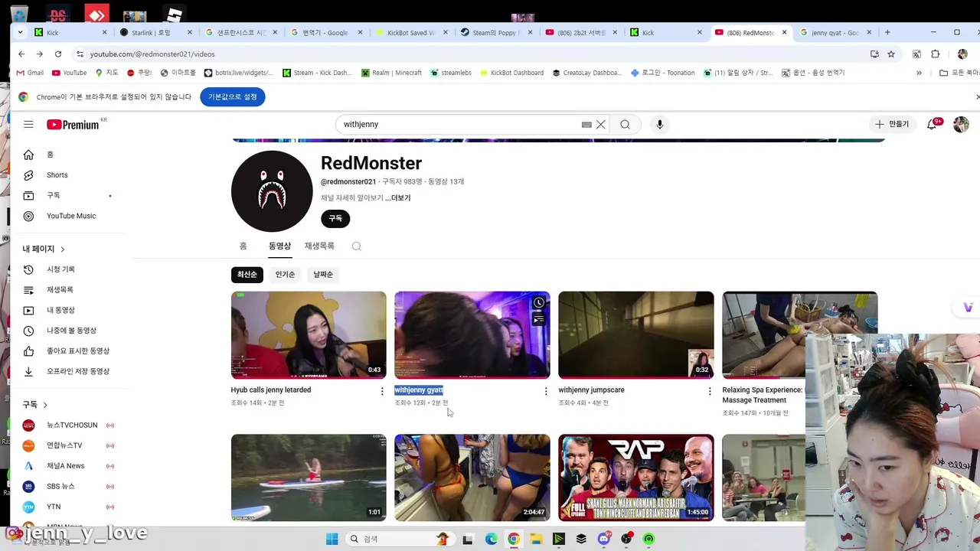Image resolution: width=980 pixels, height=551 pixels.
Task: Open YouTube notifications bell
Action: [932, 124]
